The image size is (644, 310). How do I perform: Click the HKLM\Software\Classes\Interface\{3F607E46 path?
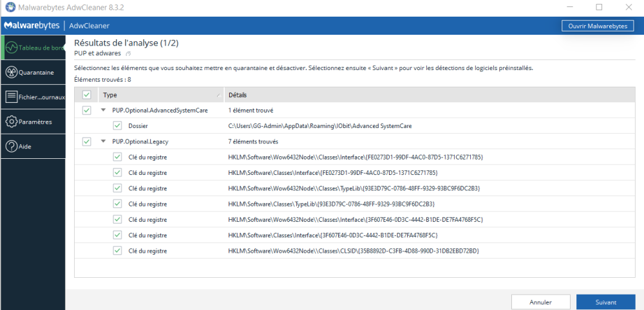(333, 235)
